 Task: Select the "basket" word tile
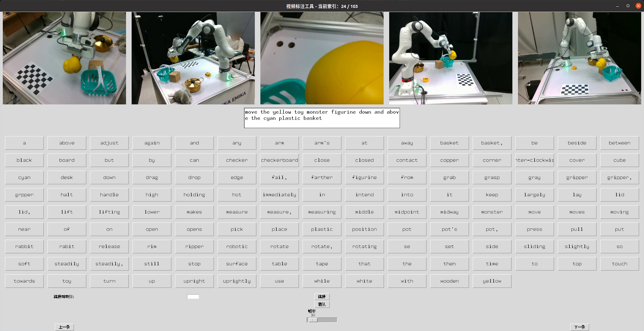449,143
